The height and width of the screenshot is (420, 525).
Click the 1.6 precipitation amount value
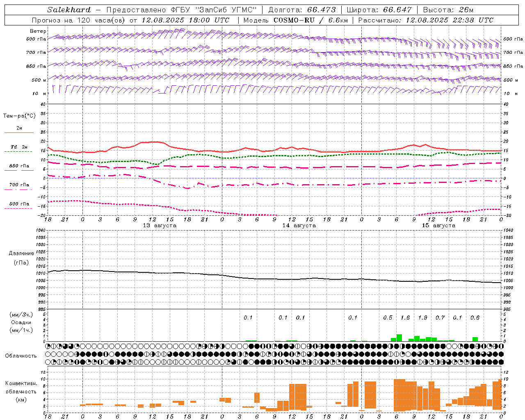pos(405,318)
